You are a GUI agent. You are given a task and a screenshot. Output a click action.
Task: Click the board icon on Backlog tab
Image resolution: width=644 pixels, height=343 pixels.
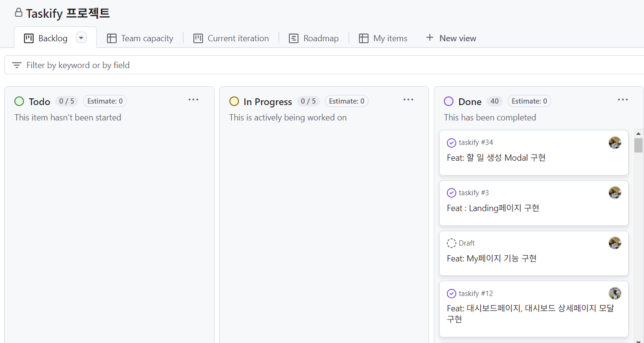click(x=29, y=38)
